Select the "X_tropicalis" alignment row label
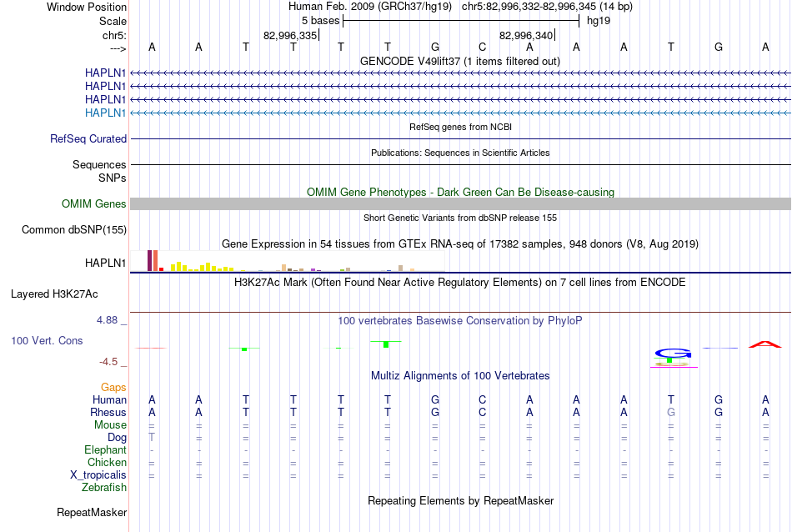792x532 pixels. click(98, 475)
